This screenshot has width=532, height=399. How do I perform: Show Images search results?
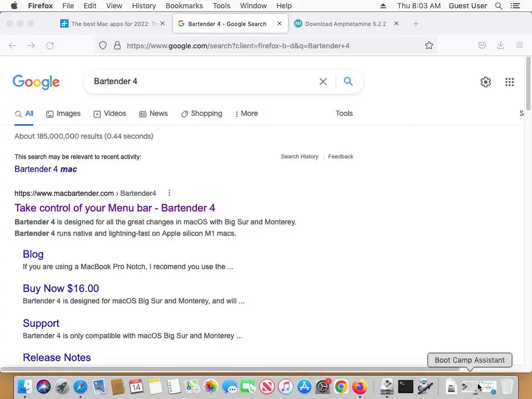point(63,114)
